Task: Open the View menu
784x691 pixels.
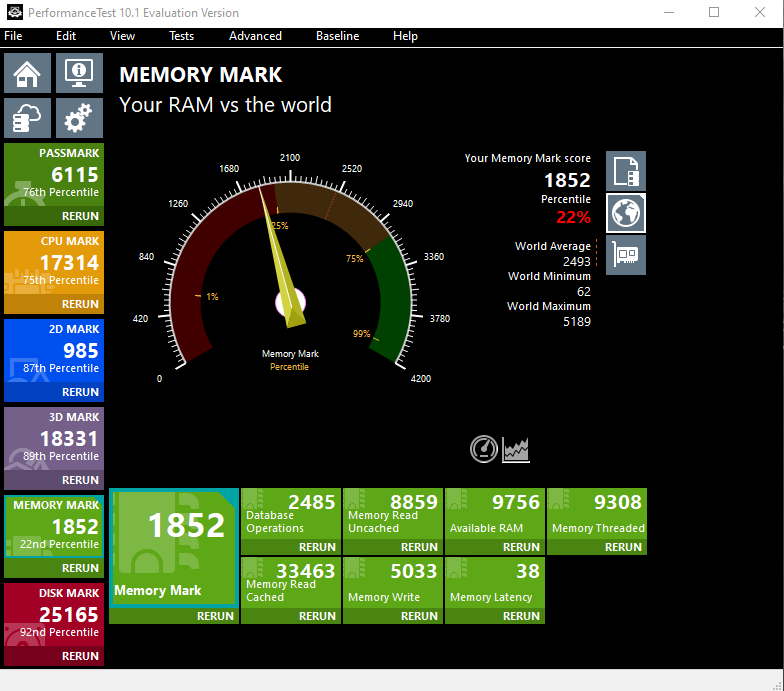Action: point(122,36)
